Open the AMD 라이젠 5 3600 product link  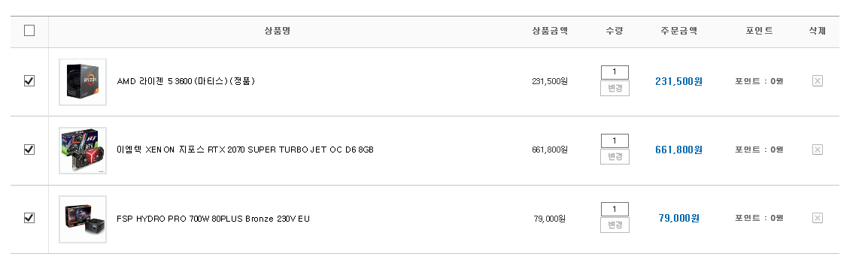[x=186, y=81]
